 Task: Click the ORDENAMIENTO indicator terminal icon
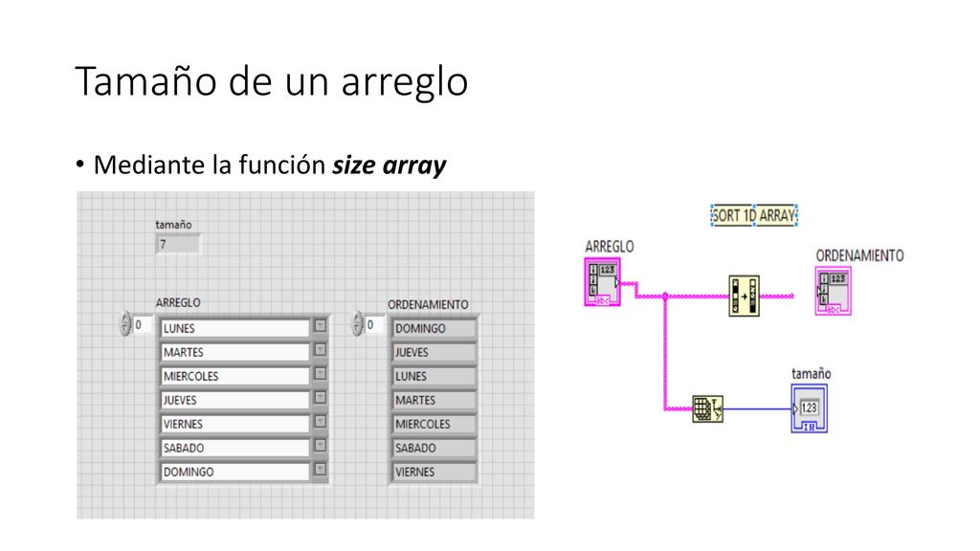point(834,291)
